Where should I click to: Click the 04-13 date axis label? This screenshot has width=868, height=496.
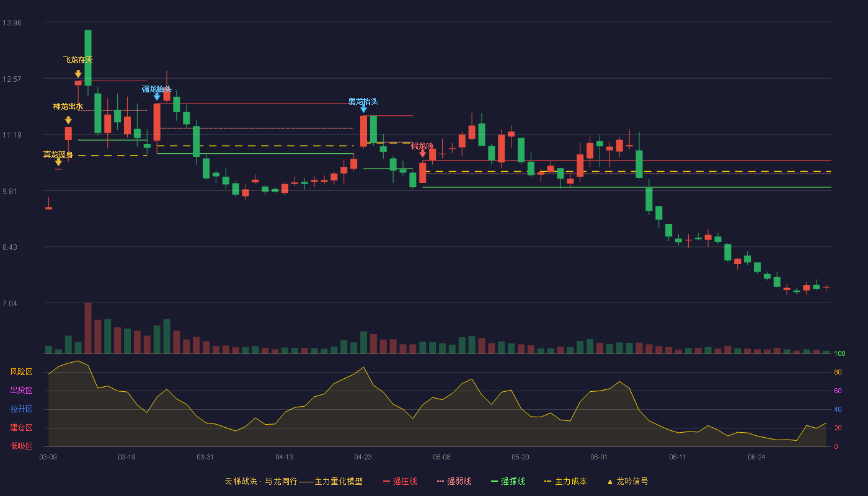click(284, 457)
